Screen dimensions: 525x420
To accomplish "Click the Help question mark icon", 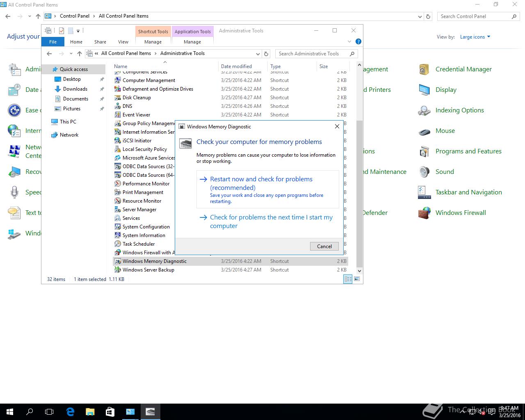I will coord(358,41).
